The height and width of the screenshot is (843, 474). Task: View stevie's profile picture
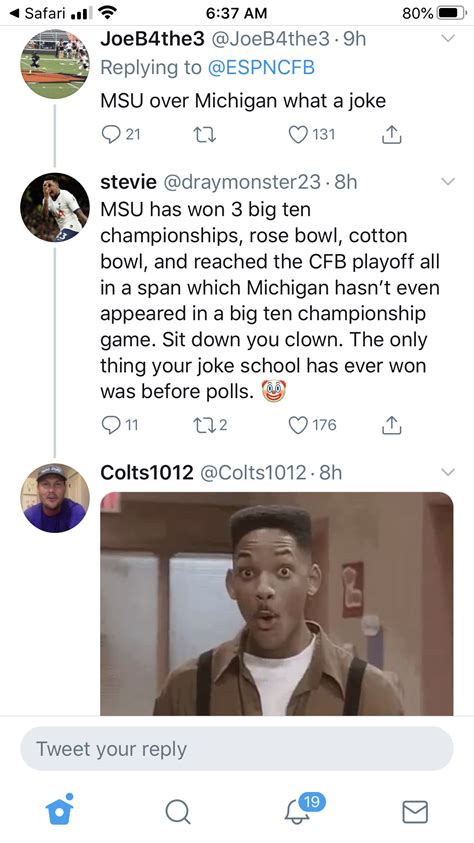pos(55,207)
